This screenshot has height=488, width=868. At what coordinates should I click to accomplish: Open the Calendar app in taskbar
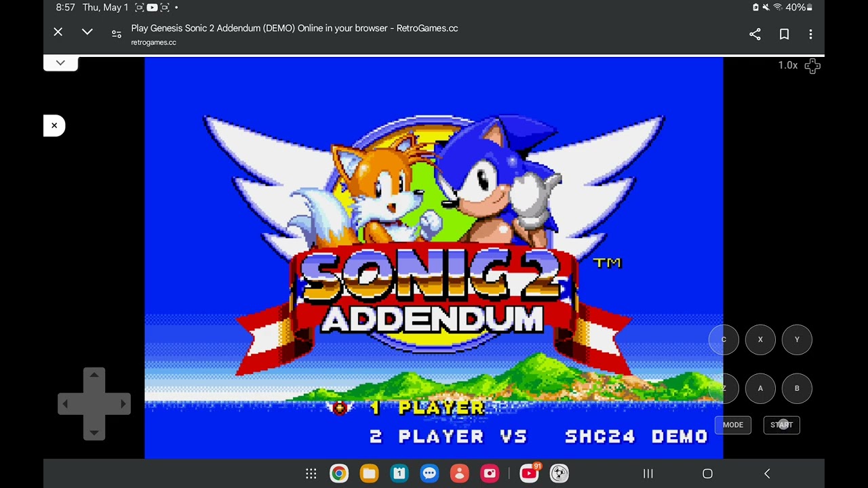click(399, 474)
